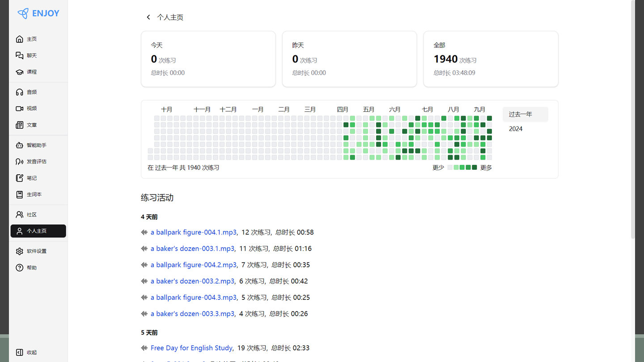Screen dimensions: 644x362
Task: Open the vocabulary book icon
Action: point(19,194)
